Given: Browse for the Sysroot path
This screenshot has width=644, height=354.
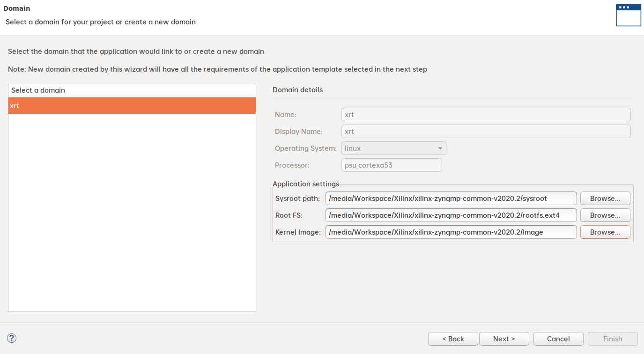Looking at the screenshot, I should click(605, 199).
